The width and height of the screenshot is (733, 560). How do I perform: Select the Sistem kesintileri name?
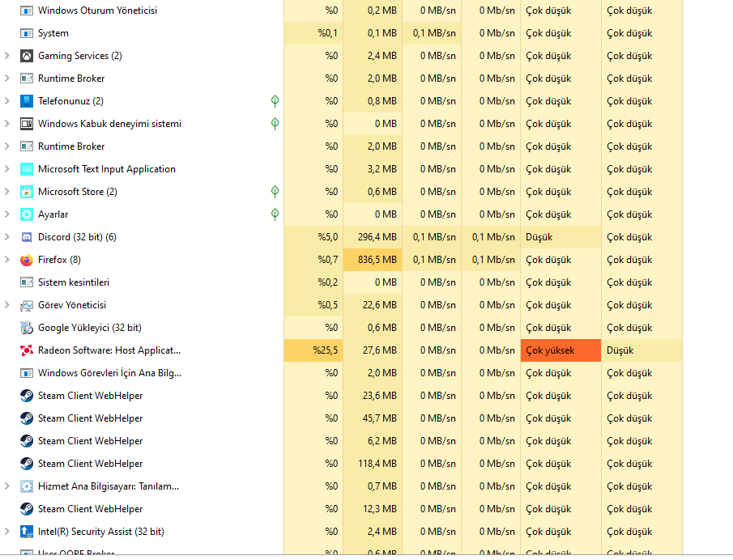(74, 282)
